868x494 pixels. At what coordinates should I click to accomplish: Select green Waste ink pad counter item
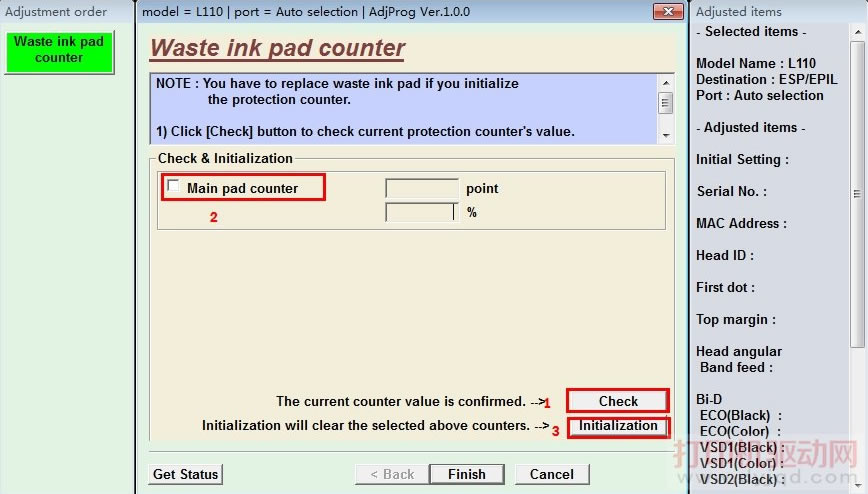59,50
